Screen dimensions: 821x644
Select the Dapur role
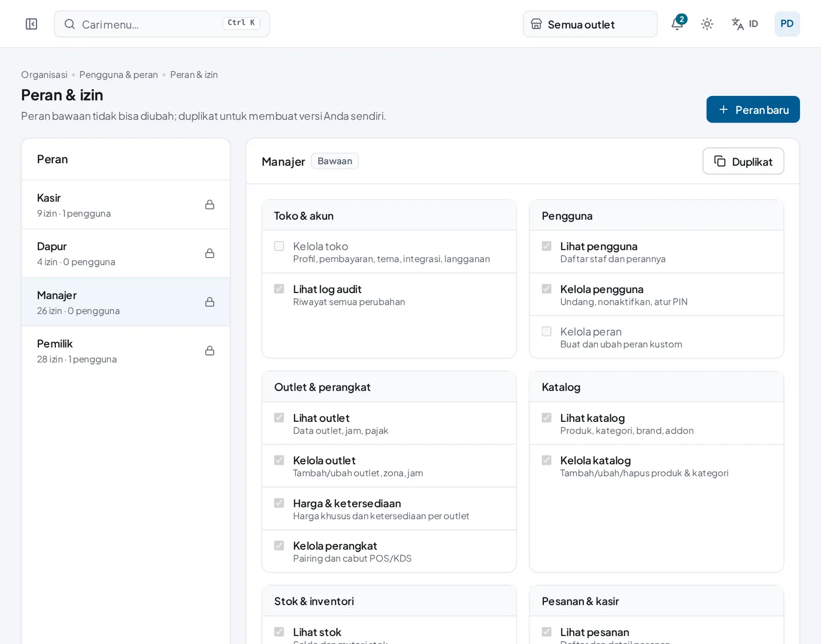tap(126, 253)
